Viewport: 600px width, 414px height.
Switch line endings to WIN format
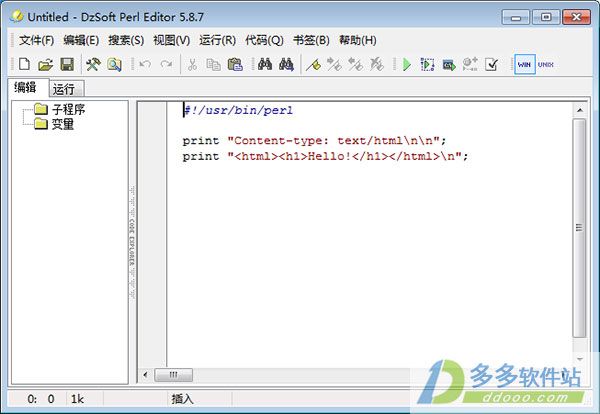click(x=524, y=64)
